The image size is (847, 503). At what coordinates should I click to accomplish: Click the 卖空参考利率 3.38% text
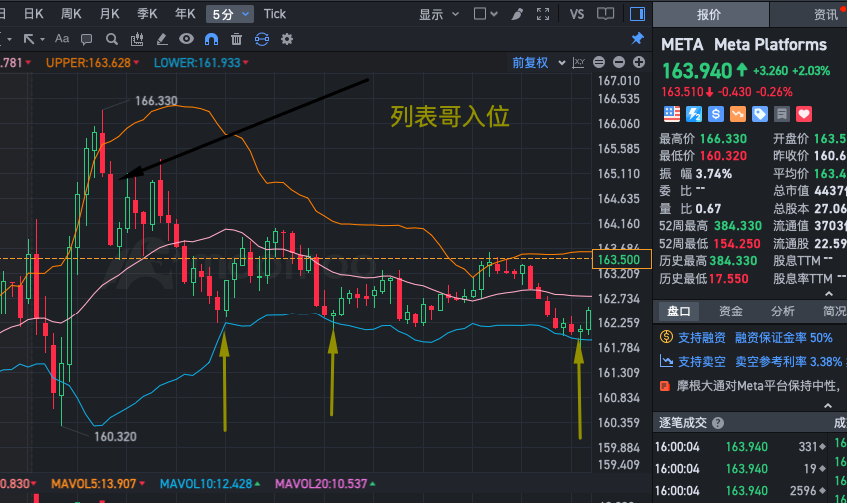coord(789,361)
